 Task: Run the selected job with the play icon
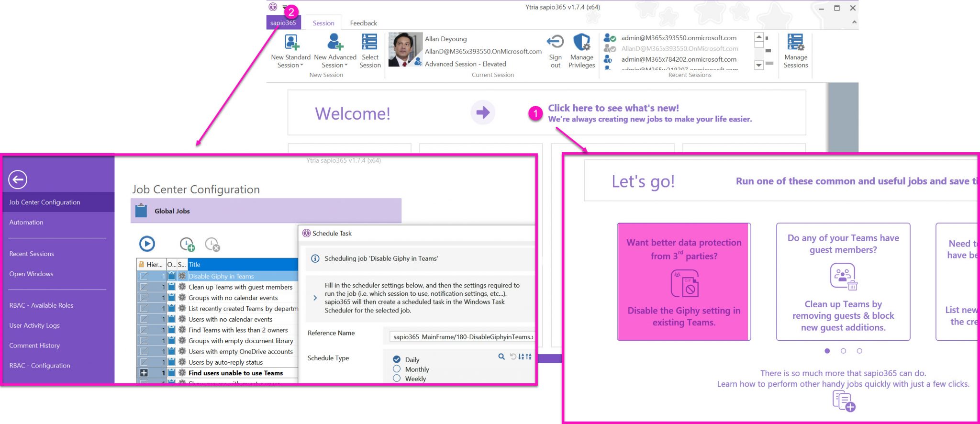point(147,244)
